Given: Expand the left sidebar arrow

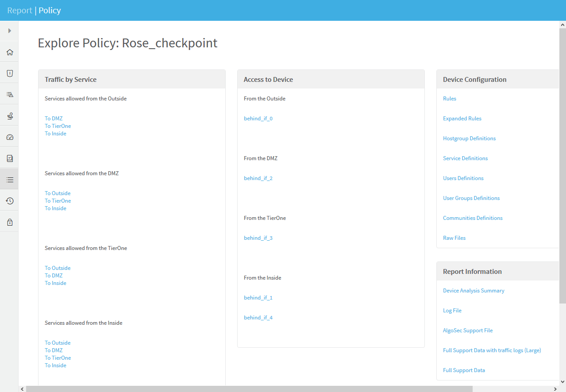Looking at the screenshot, I should (x=9, y=31).
